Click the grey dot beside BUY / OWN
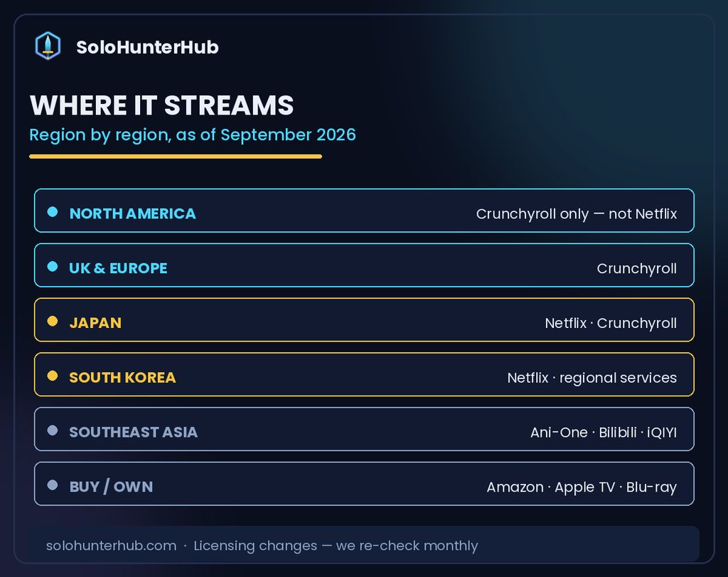Image resolution: width=728 pixels, height=577 pixels. pos(53,485)
